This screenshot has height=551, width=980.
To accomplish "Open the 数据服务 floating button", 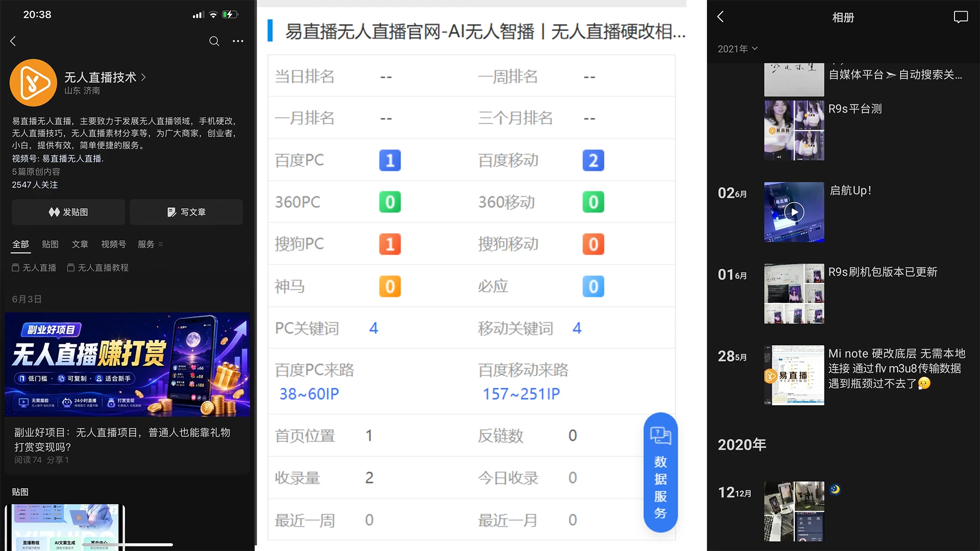I will coord(660,472).
